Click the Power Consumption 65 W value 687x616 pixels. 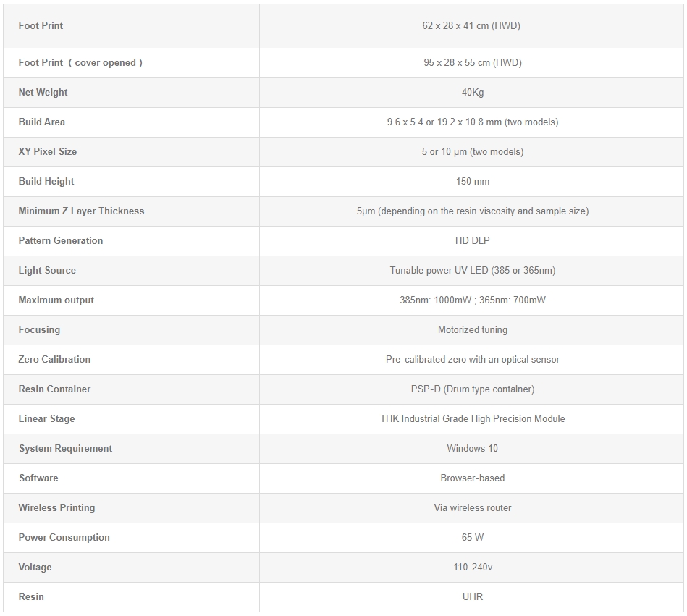(x=472, y=537)
